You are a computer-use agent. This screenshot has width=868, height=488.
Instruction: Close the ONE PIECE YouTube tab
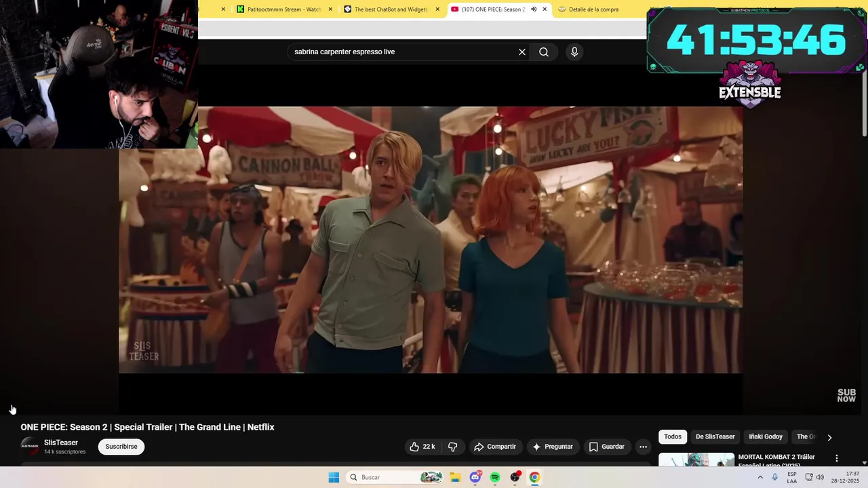[x=545, y=9]
